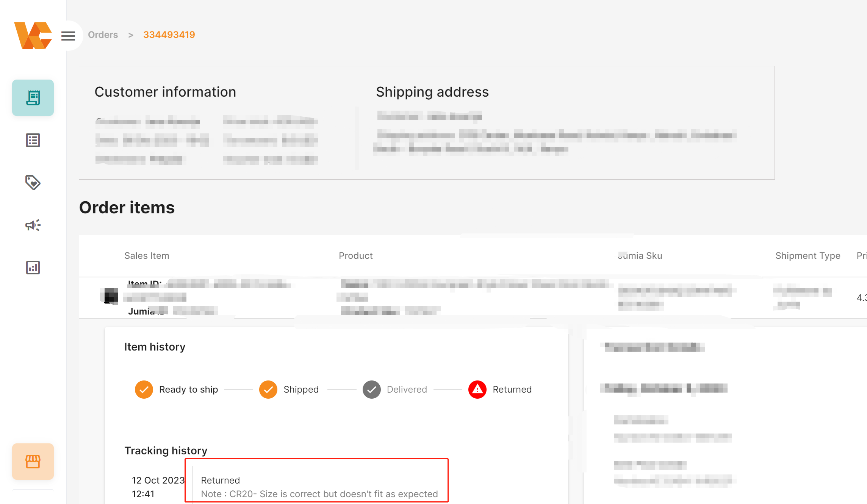The height and width of the screenshot is (504, 867).
Task: Click the product thumbnail image
Action: [111, 296]
